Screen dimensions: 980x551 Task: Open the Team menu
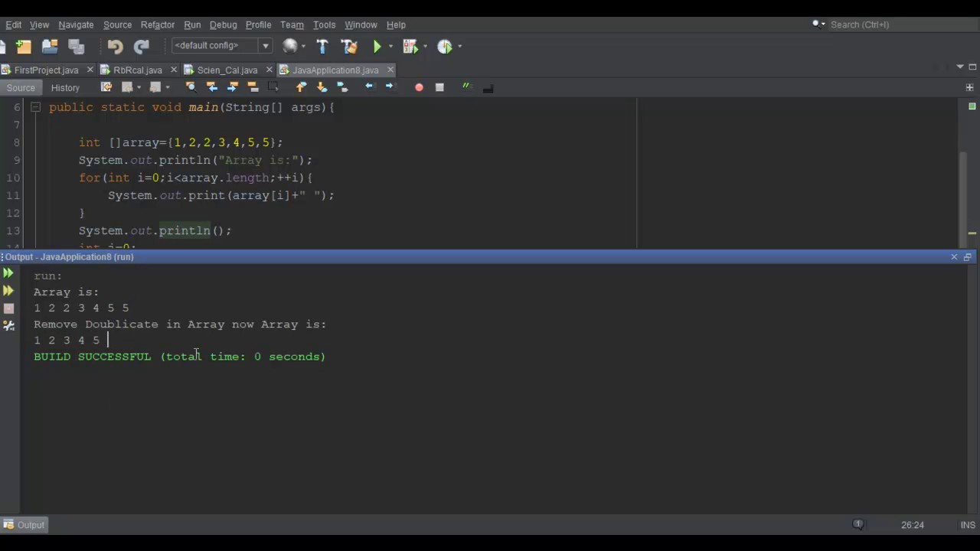(x=292, y=24)
